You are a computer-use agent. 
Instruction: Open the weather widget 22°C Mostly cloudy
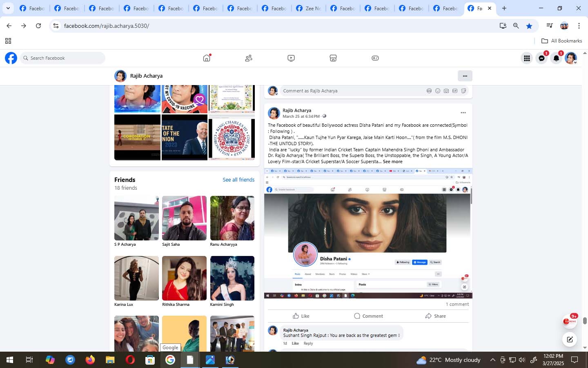coord(448,360)
